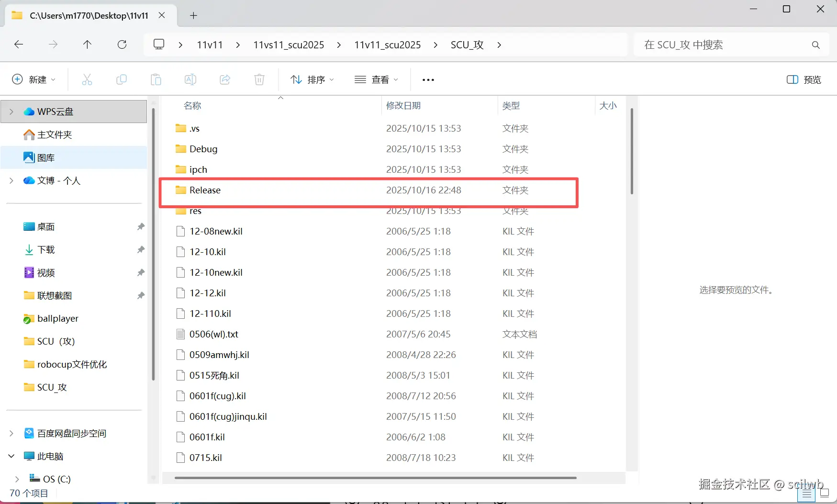This screenshot has width=837, height=504.
Task: Expand chevron after SCU_攻 breadcrumb
Action: pos(499,45)
